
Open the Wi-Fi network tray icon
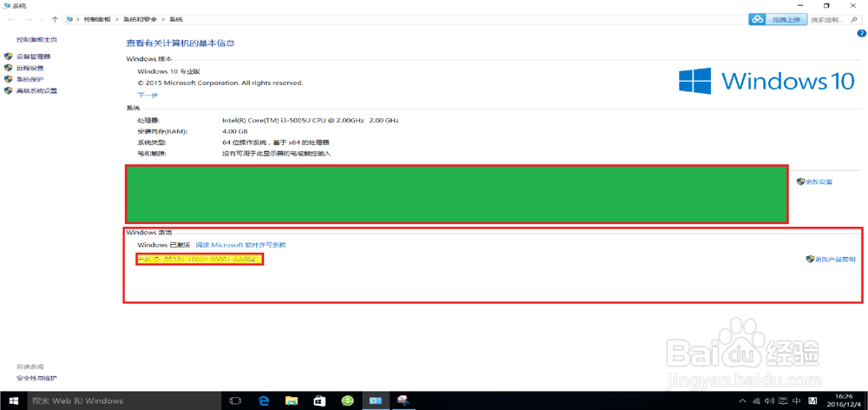tap(757, 400)
